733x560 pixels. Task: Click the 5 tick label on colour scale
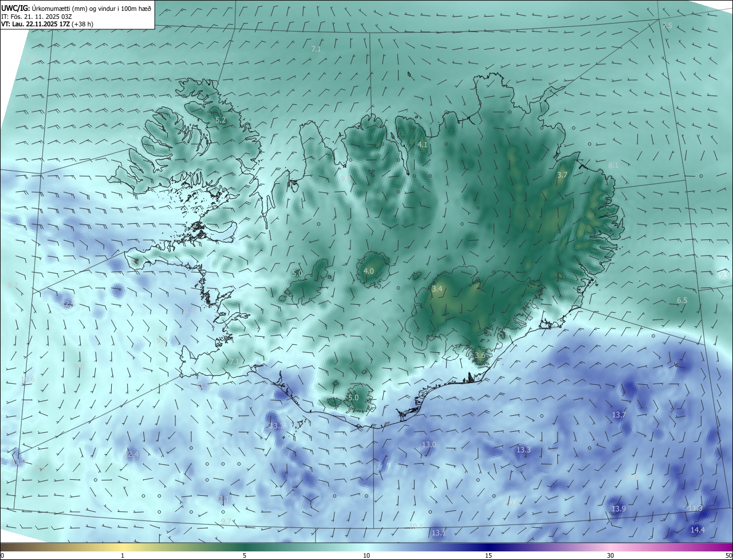tap(245, 555)
